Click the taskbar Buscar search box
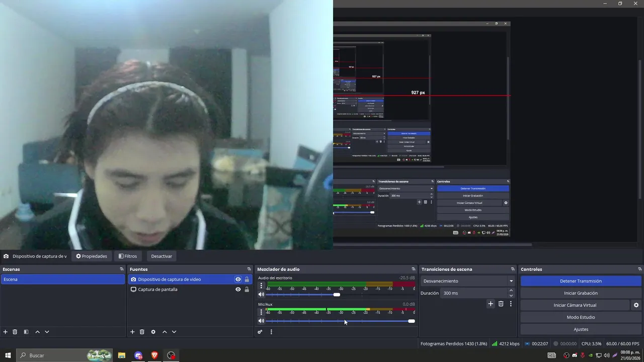This screenshot has height=362, width=644. coord(64,355)
